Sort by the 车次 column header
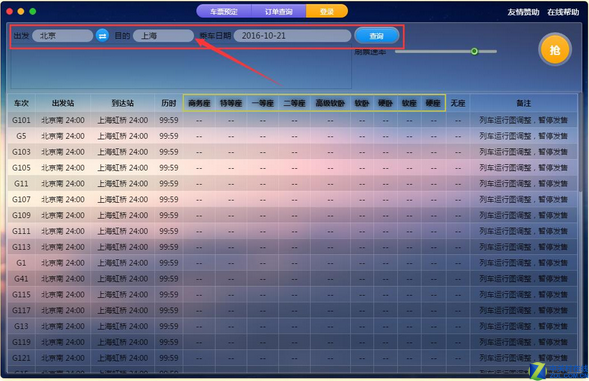The image size is (589, 381). (x=21, y=103)
